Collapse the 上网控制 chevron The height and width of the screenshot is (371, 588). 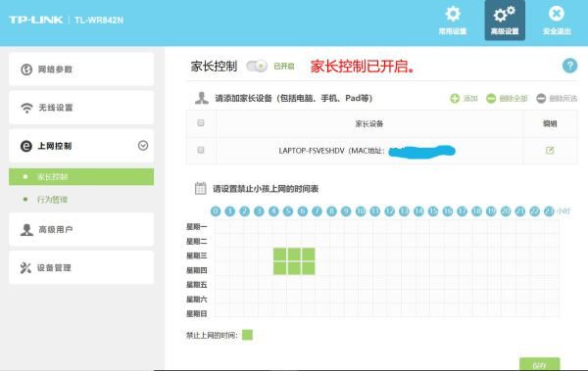click(x=143, y=146)
